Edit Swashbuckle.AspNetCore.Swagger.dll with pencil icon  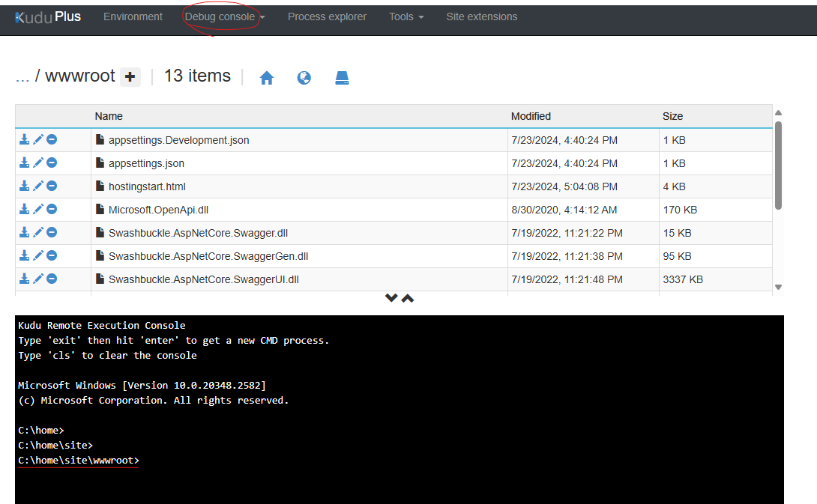tap(38, 232)
